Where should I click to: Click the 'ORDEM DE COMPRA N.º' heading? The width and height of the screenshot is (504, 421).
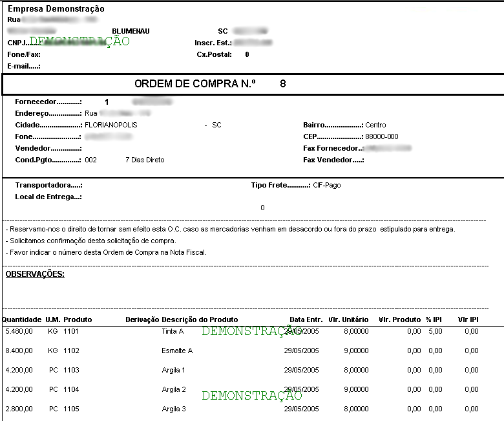194,83
